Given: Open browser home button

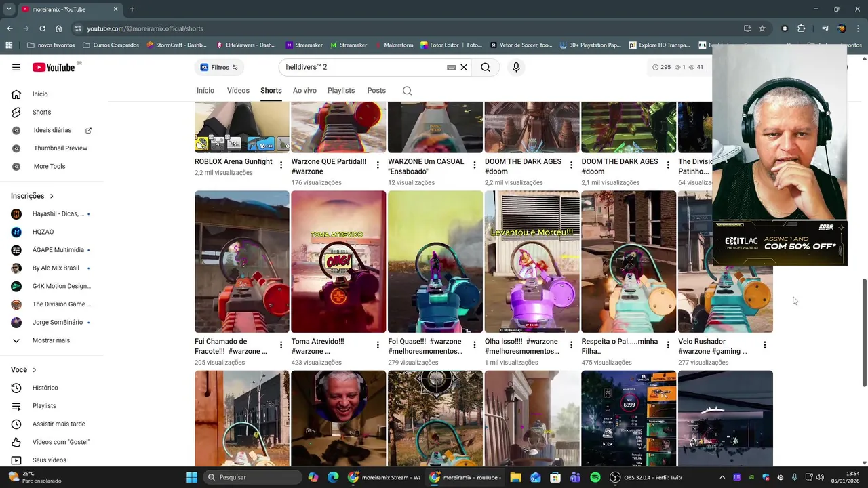Looking at the screenshot, I should 59,28.
